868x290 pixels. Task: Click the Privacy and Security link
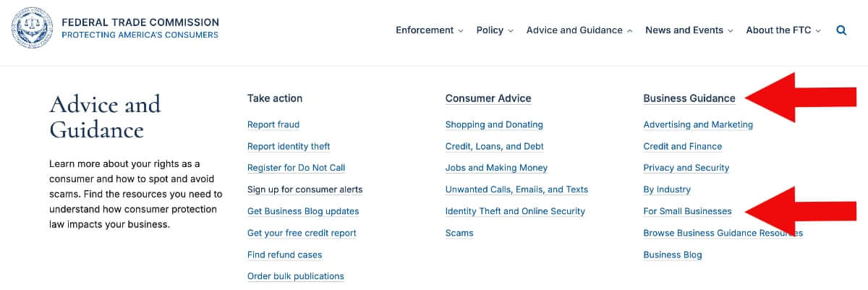[x=686, y=168]
